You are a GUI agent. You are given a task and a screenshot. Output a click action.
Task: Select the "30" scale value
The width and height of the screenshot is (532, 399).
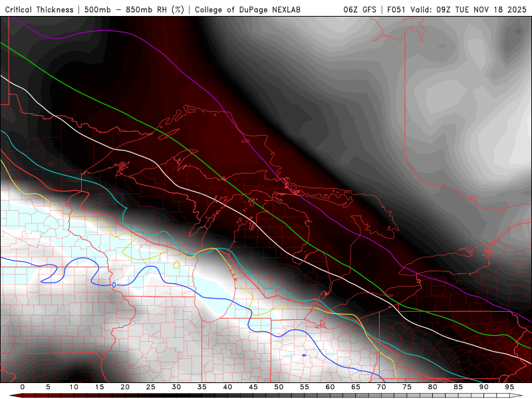pyautogui.click(x=176, y=387)
